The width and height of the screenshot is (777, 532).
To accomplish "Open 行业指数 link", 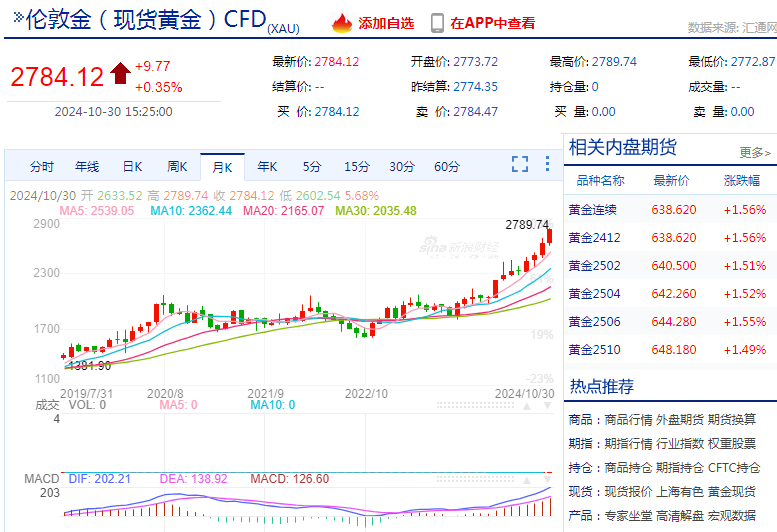I will pos(680,443).
